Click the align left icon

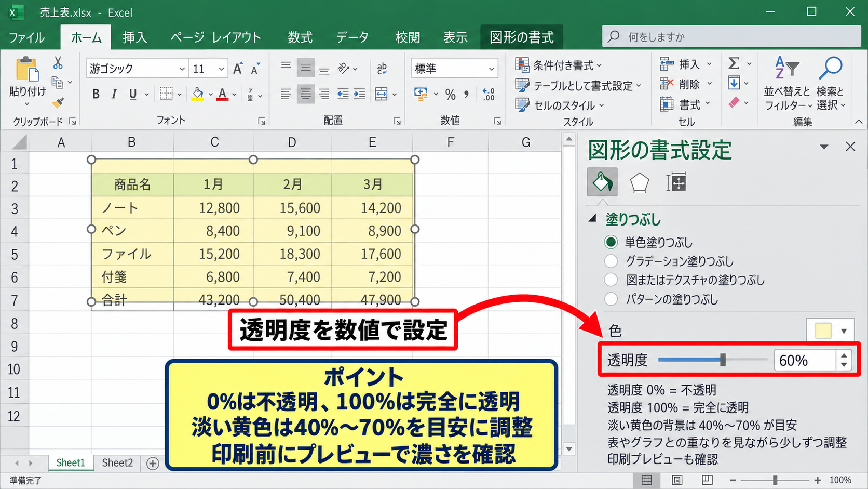pyautogui.click(x=286, y=94)
